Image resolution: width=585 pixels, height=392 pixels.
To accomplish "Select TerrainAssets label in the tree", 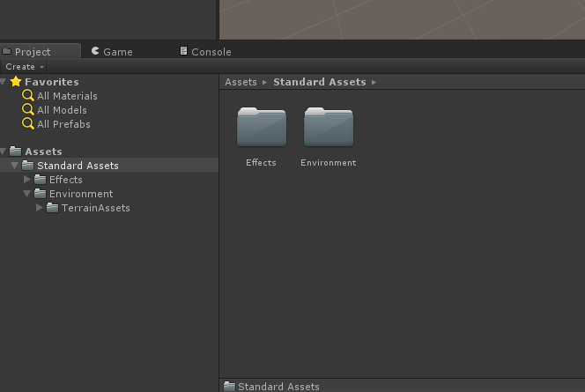I will pyautogui.click(x=96, y=208).
